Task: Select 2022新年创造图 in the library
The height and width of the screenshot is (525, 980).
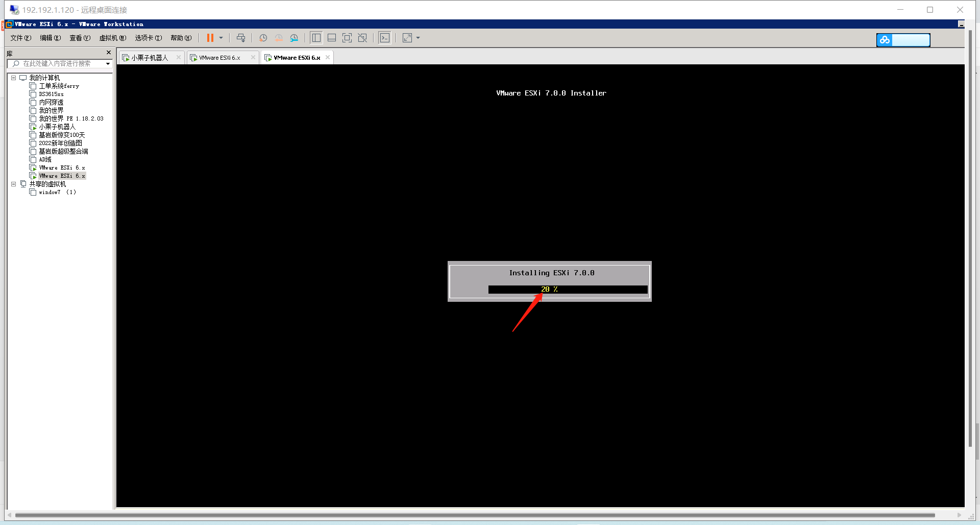Action: [x=60, y=143]
